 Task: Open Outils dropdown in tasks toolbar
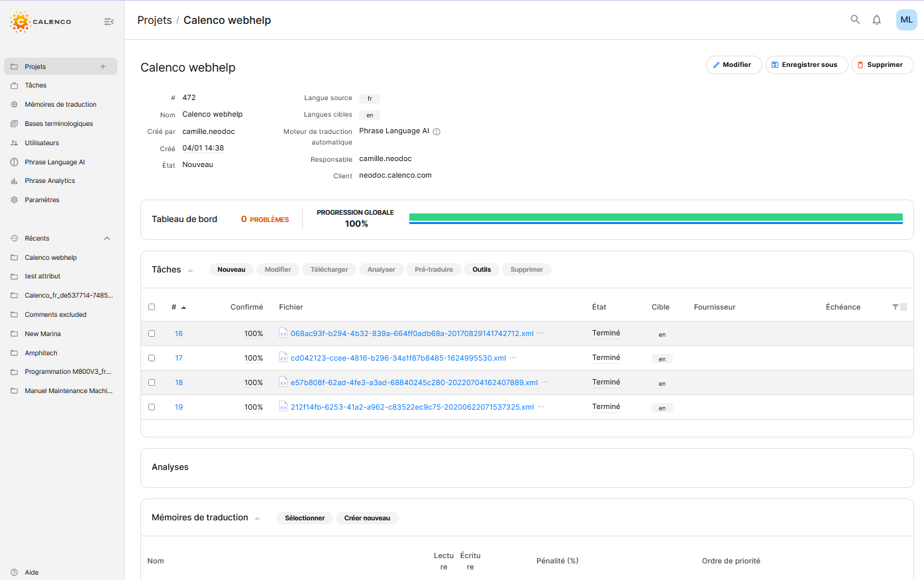pyautogui.click(x=482, y=270)
